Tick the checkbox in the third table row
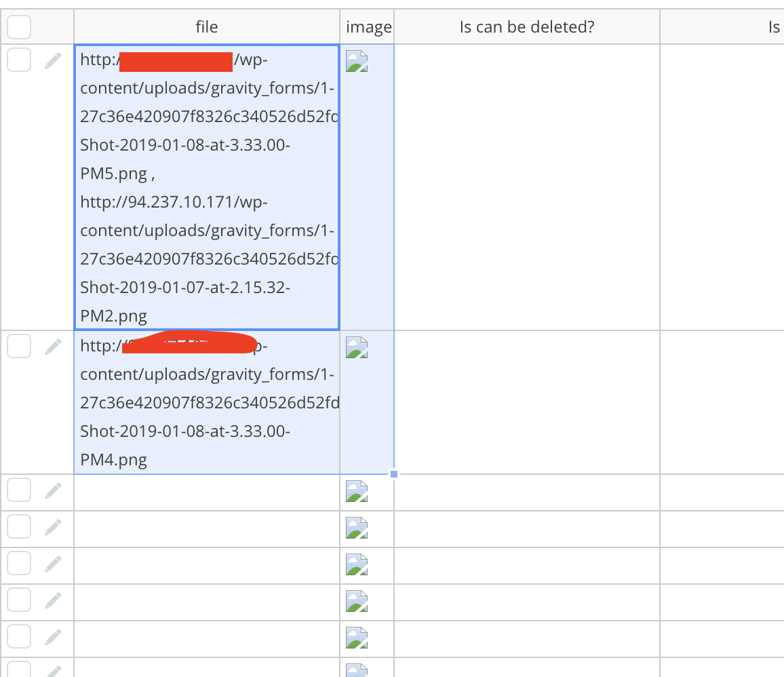 click(19, 490)
